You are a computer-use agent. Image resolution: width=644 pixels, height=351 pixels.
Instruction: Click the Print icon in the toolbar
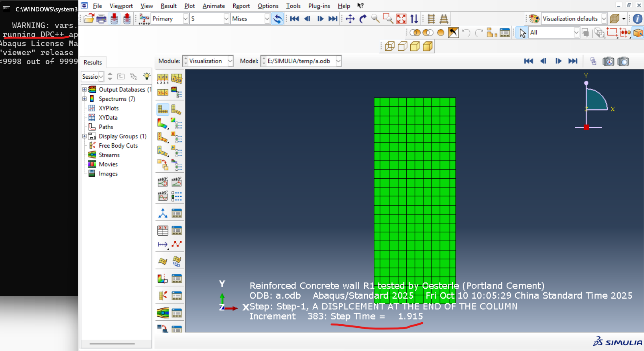pyautogui.click(x=101, y=18)
